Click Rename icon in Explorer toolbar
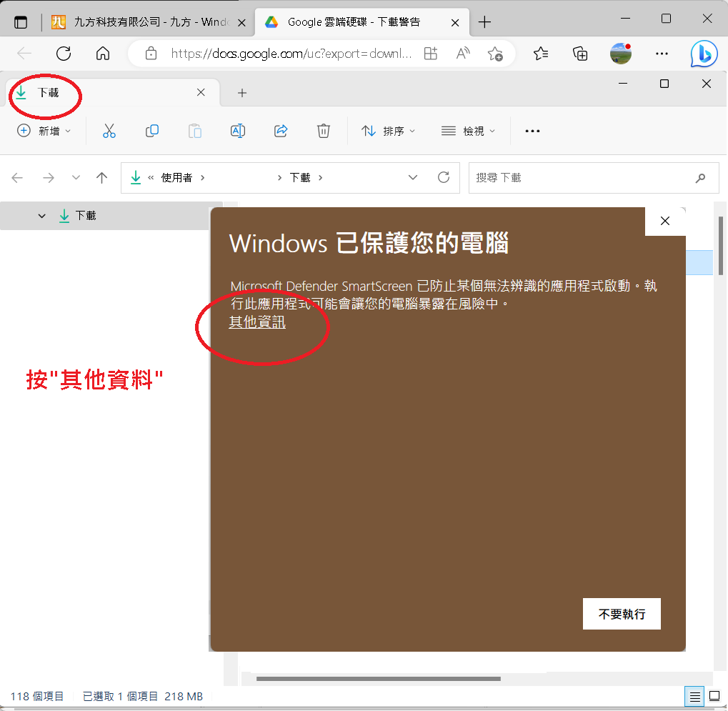Image resolution: width=728 pixels, height=711 pixels. [x=238, y=131]
